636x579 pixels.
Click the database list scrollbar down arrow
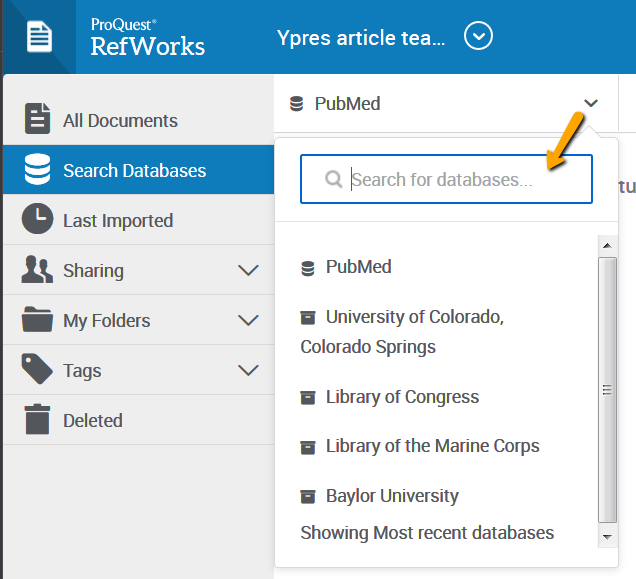[x=607, y=537]
